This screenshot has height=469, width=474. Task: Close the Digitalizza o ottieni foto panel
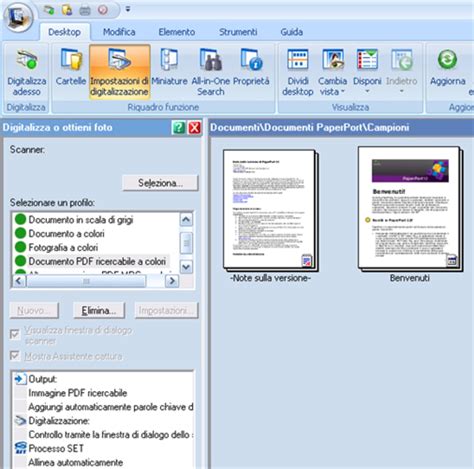click(195, 128)
